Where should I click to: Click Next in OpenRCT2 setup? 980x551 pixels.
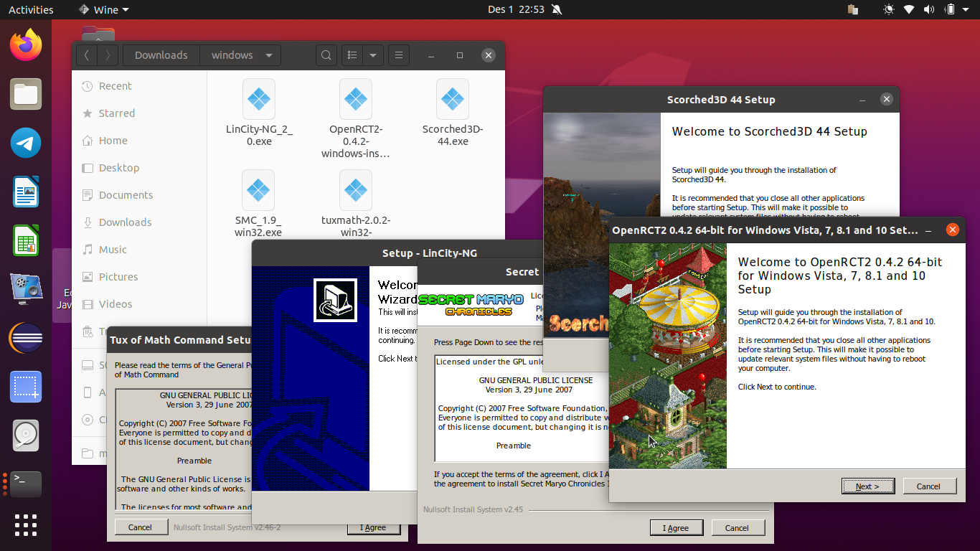click(x=868, y=486)
